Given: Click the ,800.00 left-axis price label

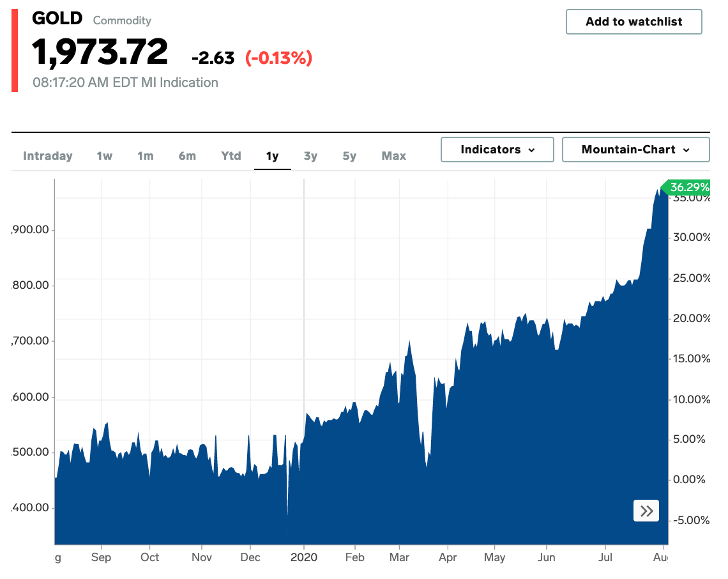Looking at the screenshot, I should pyautogui.click(x=30, y=285).
